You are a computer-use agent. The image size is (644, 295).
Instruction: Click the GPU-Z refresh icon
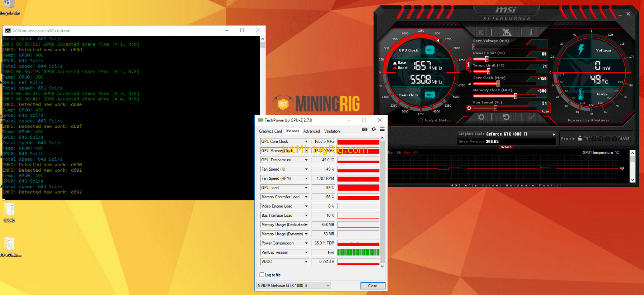coord(374,129)
